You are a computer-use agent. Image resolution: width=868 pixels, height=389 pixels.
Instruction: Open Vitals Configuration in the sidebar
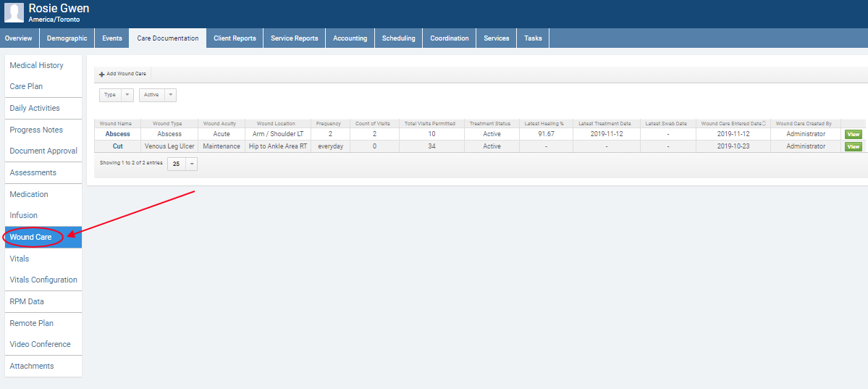[x=43, y=280]
